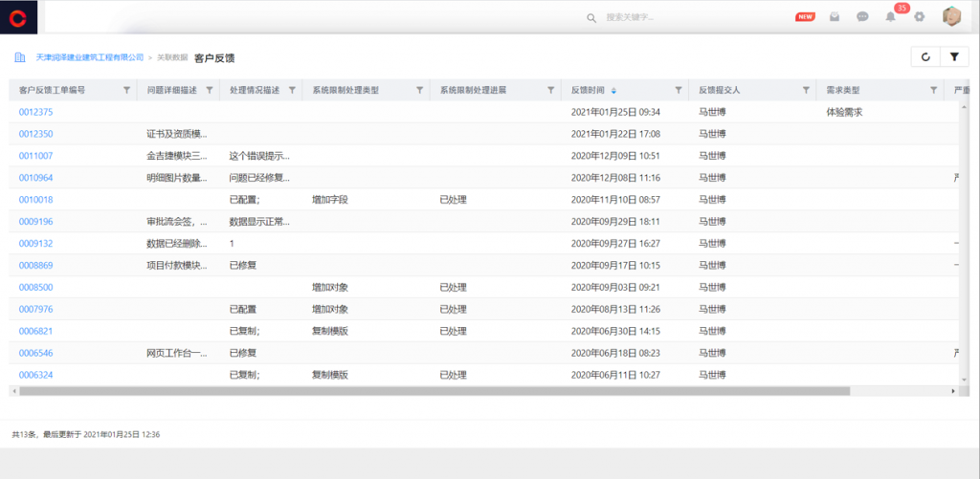This screenshot has width=980, height=479.
Task: Open feedback ticket 0012375
Action: point(35,112)
